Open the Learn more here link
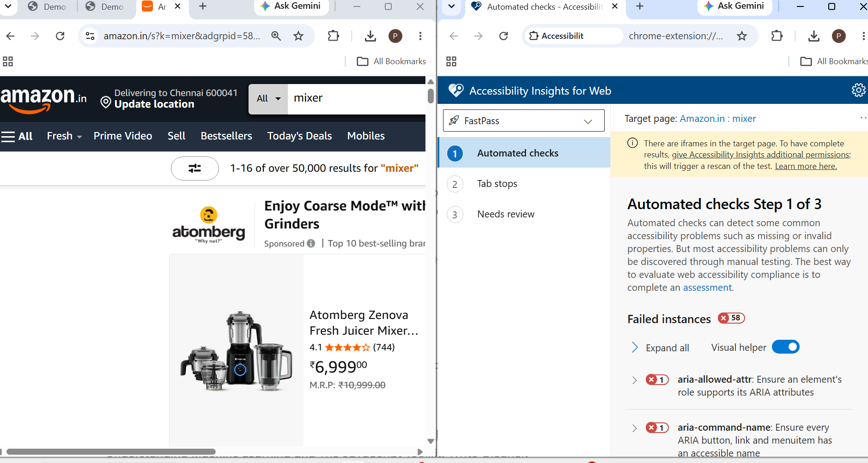868x463 pixels. (x=806, y=166)
